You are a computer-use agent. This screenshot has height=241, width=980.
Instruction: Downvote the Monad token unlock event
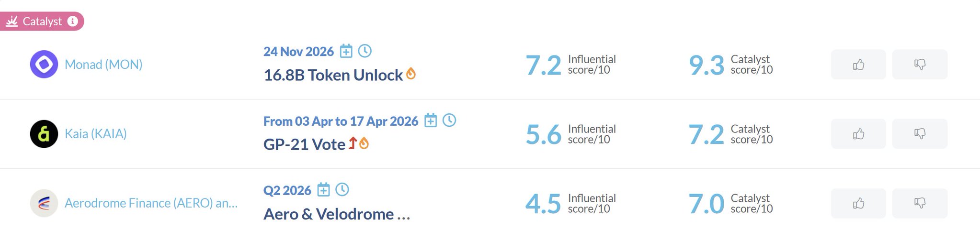click(x=920, y=65)
